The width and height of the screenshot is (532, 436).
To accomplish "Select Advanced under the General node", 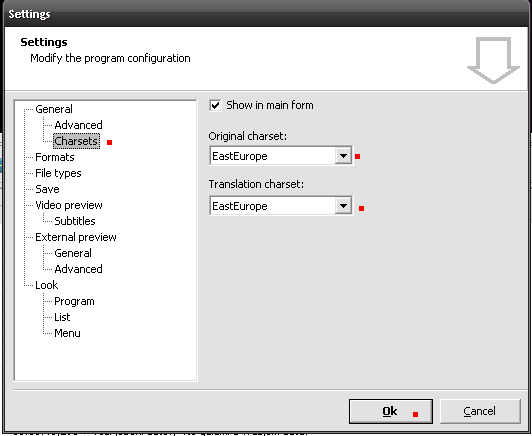I will pos(78,125).
